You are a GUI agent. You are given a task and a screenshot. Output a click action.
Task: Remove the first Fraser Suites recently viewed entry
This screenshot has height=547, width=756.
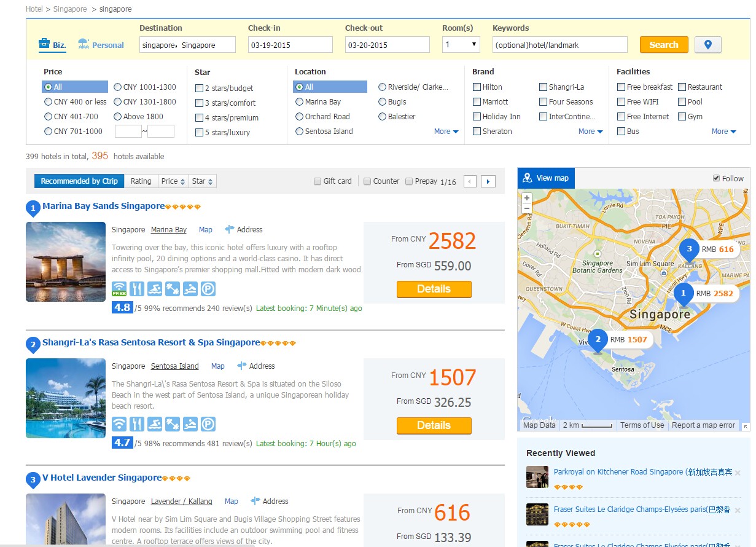click(x=738, y=510)
